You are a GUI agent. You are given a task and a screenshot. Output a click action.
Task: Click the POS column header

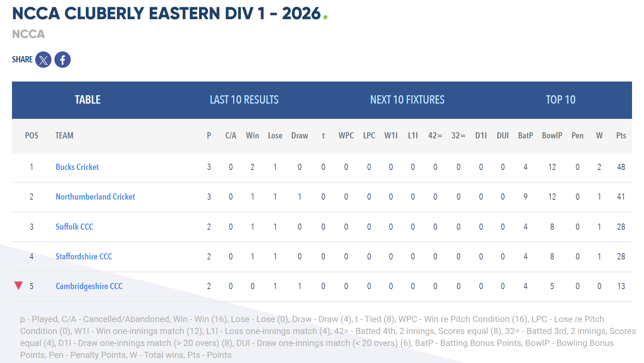pyautogui.click(x=32, y=135)
